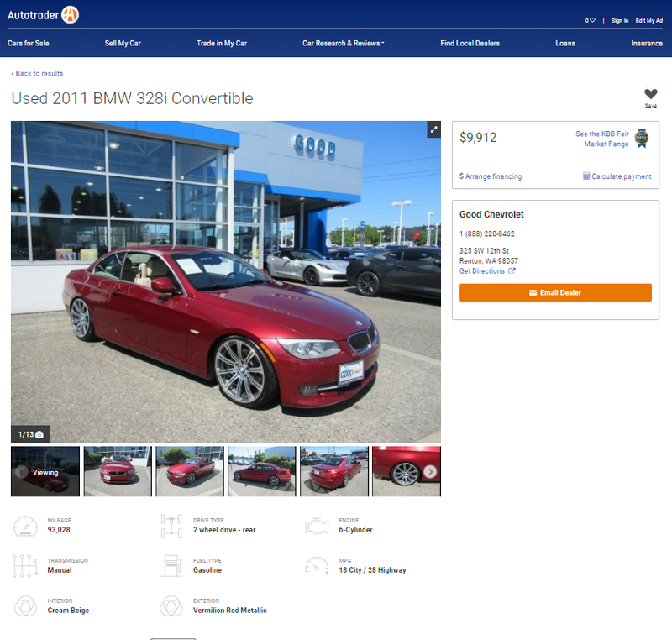Expand Car Research & Reviews dropdown

click(344, 44)
